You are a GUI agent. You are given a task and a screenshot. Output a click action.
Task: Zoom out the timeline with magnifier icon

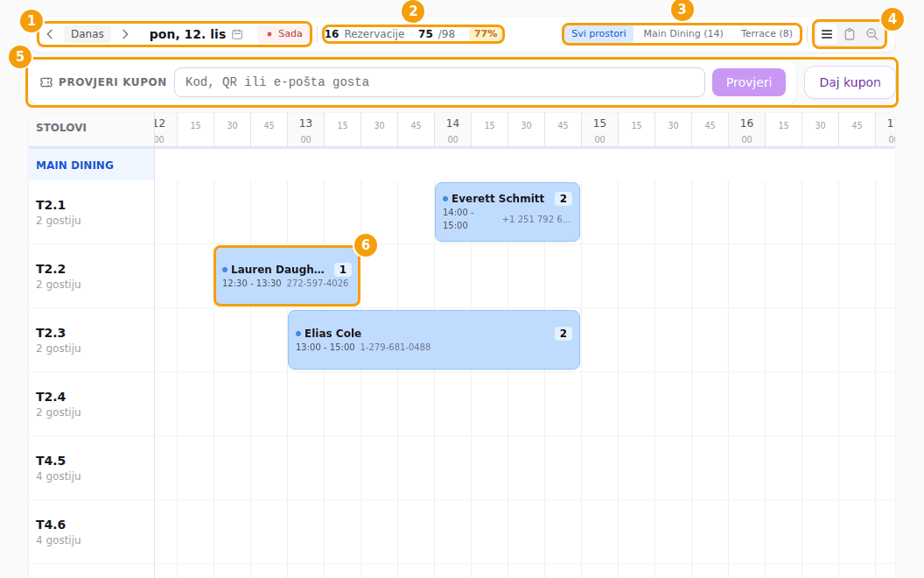pyautogui.click(x=872, y=34)
